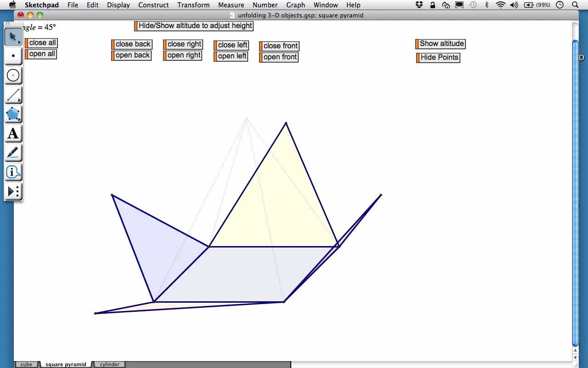This screenshot has width=588, height=368.
Task: Open the Transform menu
Action: tap(193, 5)
